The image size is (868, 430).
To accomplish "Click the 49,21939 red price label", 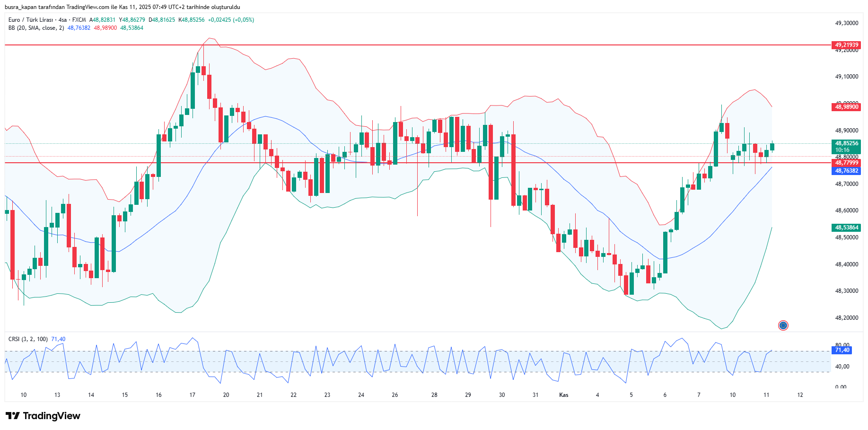I will tap(846, 45).
